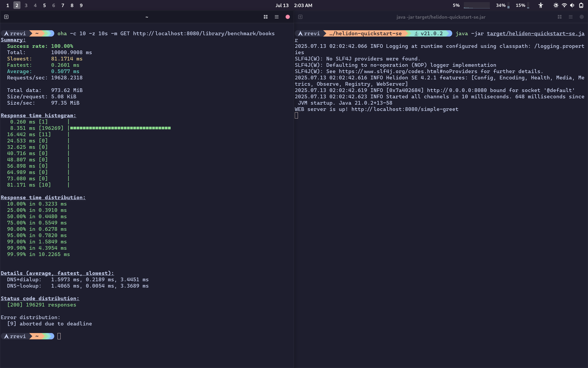Screen dimensions: 588x368
Task: Click '99.99% in 10.2265 ms' row
Action: (x=38, y=254)
